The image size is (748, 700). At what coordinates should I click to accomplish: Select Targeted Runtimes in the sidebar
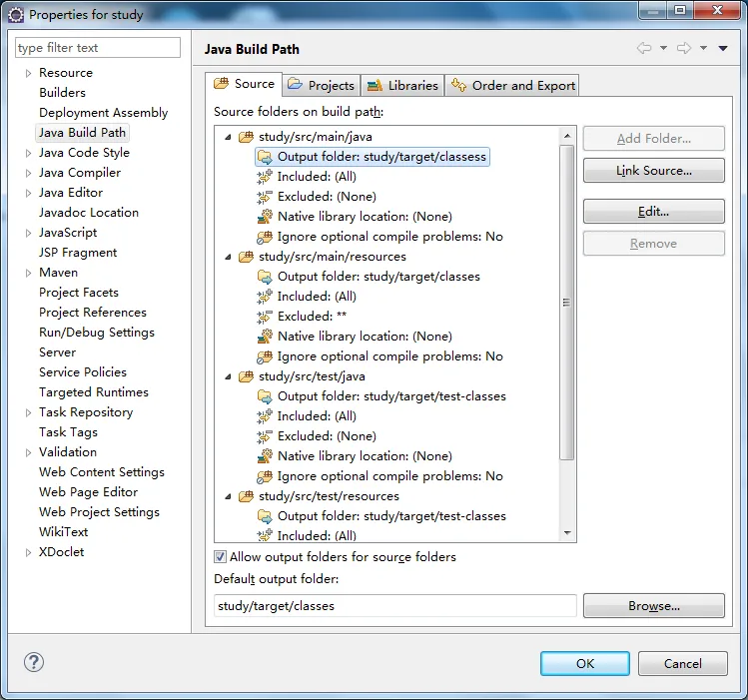[94, 392]
